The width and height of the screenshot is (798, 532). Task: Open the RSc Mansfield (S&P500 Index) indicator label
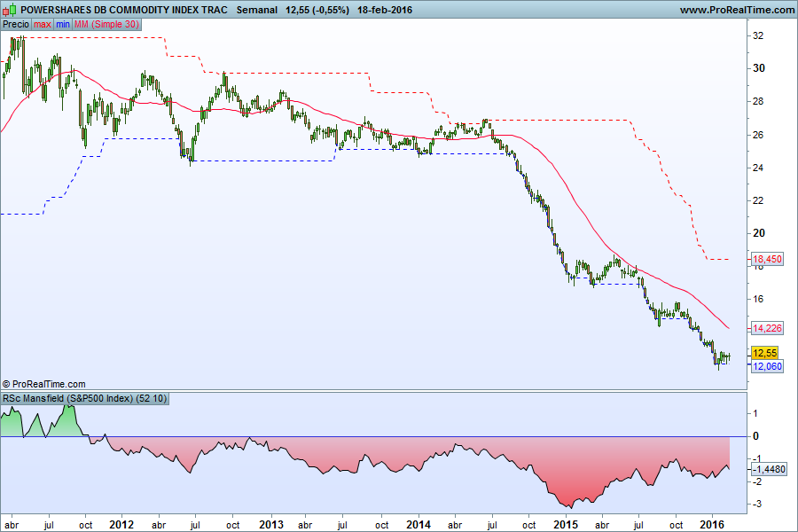(84, 399)
